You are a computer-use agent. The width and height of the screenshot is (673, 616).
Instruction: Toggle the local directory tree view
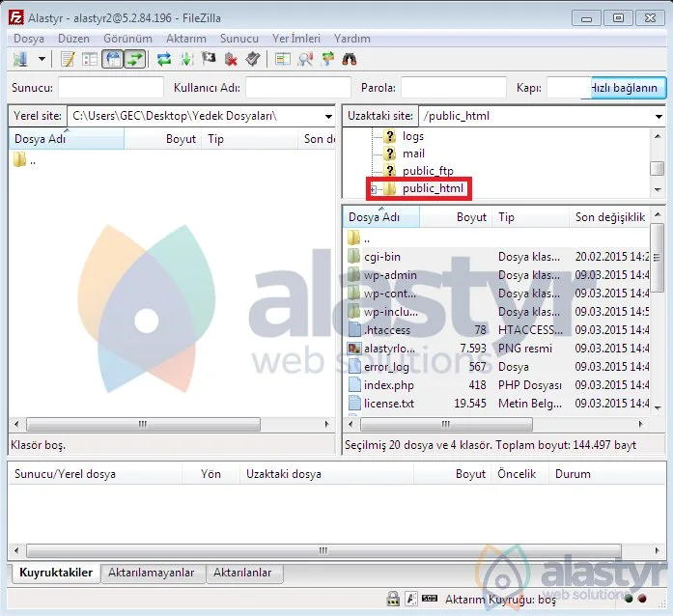tap(90, 60)
